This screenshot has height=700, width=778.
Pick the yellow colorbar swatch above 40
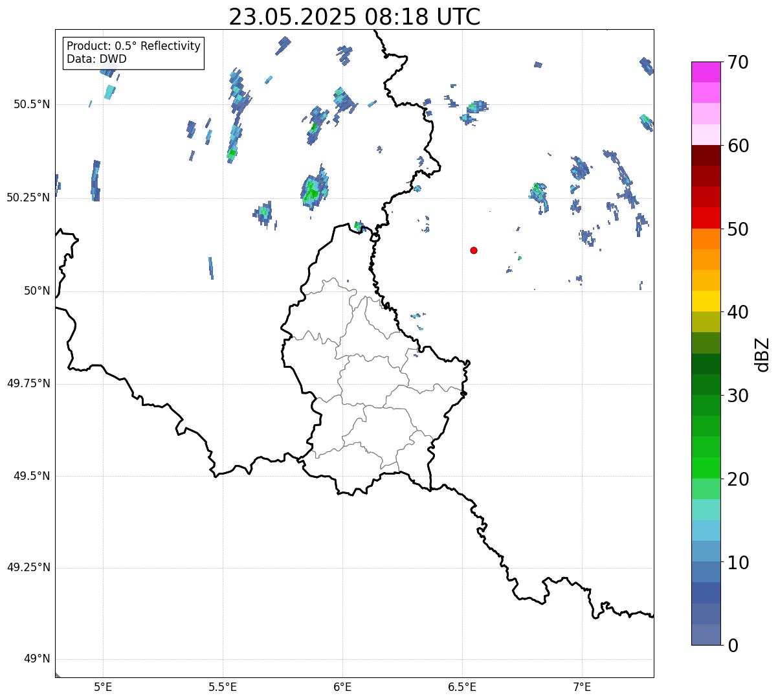point(706,301)
